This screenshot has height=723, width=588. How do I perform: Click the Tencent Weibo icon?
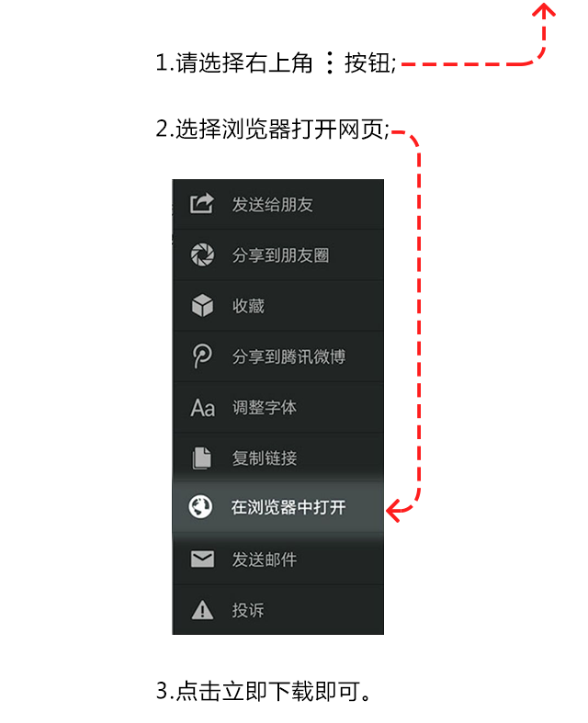tap(202, 356)
